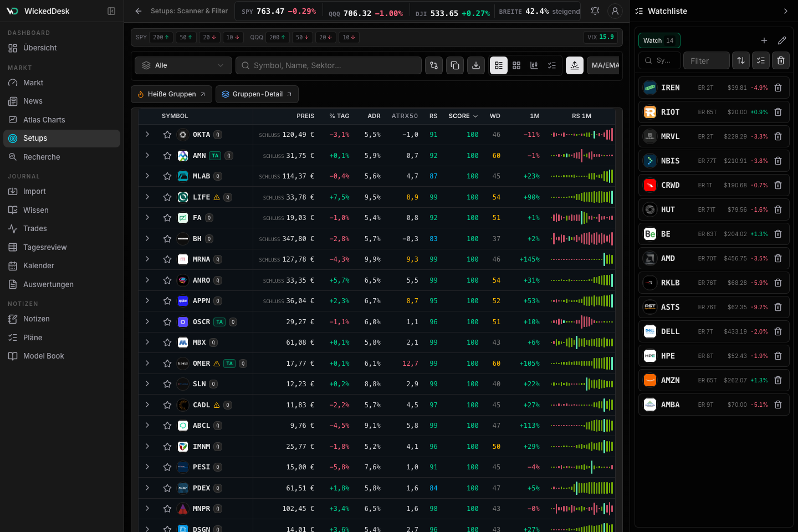Open the Model Book page

coord(62,356)
